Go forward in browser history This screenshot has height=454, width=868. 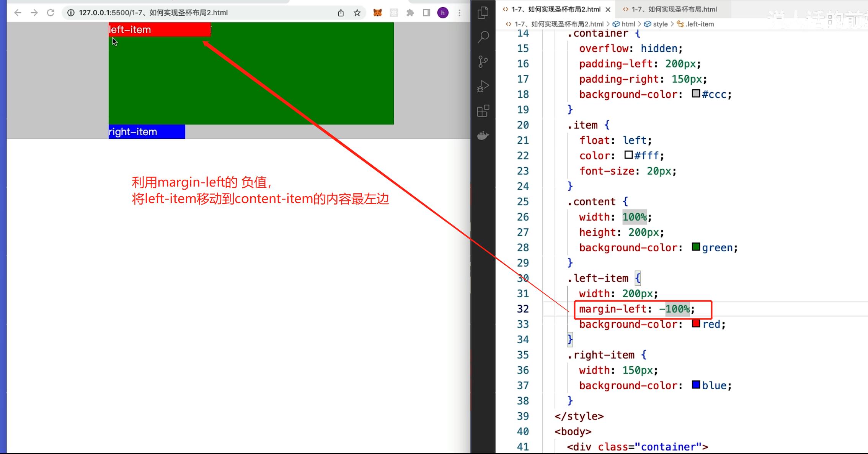coord(34,13)
